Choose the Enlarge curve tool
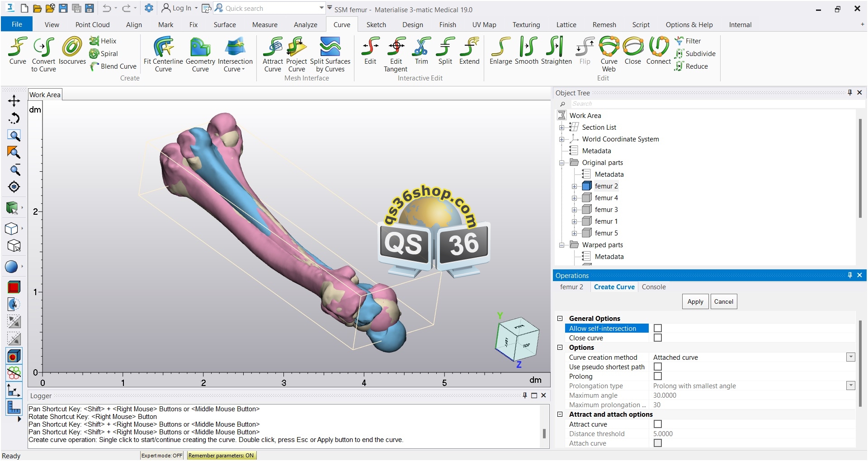Screen dimensions: 868x461 [x=500, y=51]
